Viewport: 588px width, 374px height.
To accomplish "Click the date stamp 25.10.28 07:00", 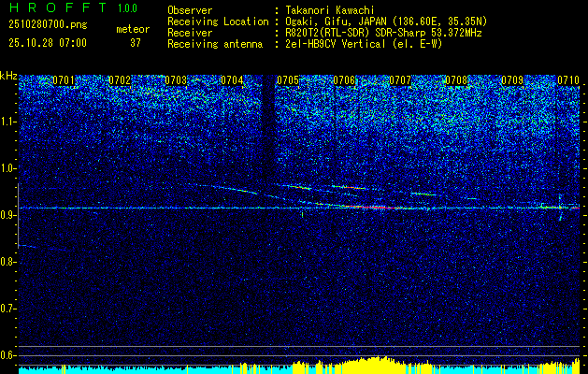I will tap(48, 43).
